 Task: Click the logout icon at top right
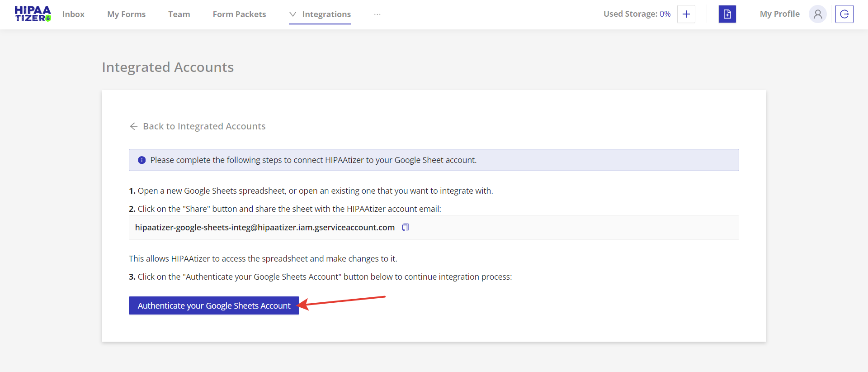click(x=844, y=14)
